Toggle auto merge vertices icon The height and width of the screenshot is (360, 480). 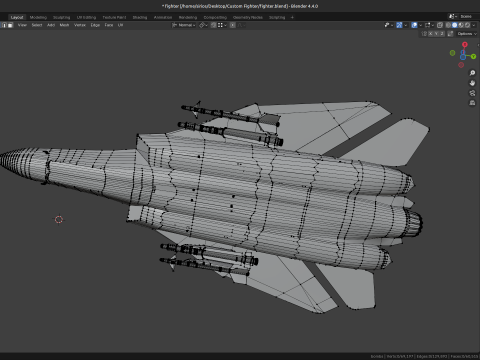pos(450,34)
